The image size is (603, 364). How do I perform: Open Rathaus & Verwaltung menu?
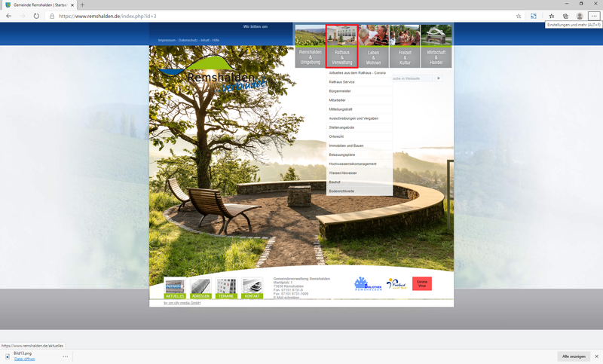(342, 46)
